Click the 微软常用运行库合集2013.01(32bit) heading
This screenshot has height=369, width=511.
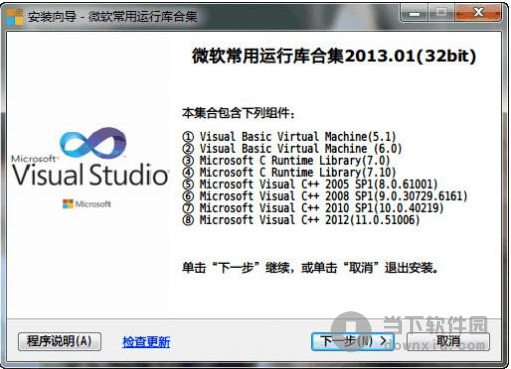(334, 56)
